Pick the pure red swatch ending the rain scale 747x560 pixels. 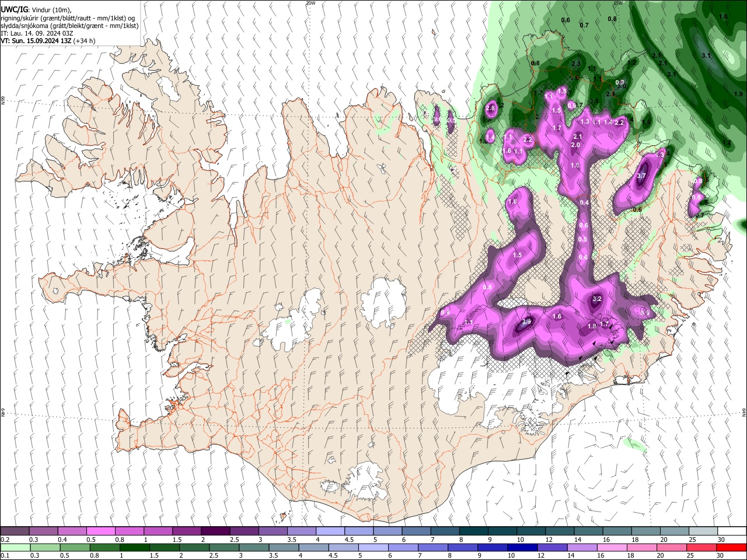(x=732, y=547)
